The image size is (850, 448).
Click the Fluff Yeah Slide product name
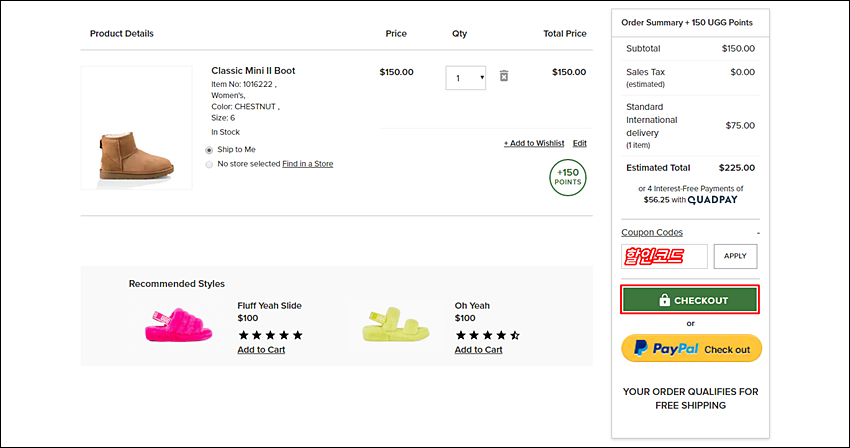269,305
